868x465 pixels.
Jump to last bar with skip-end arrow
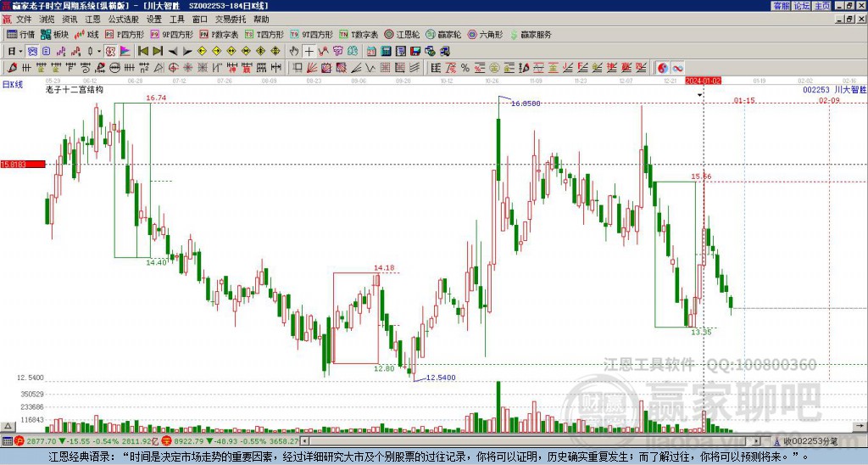click(158, 52)
